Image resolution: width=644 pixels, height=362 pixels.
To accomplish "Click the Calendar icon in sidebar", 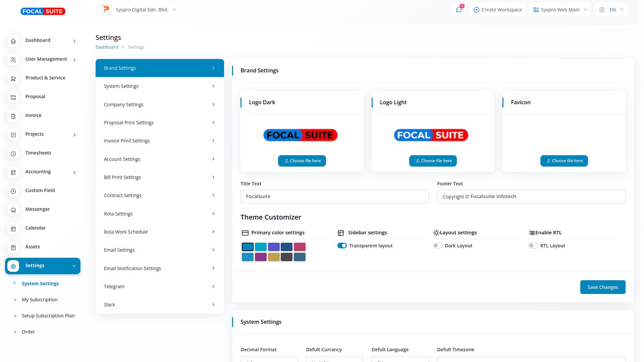I will click(x=13, y=229).
